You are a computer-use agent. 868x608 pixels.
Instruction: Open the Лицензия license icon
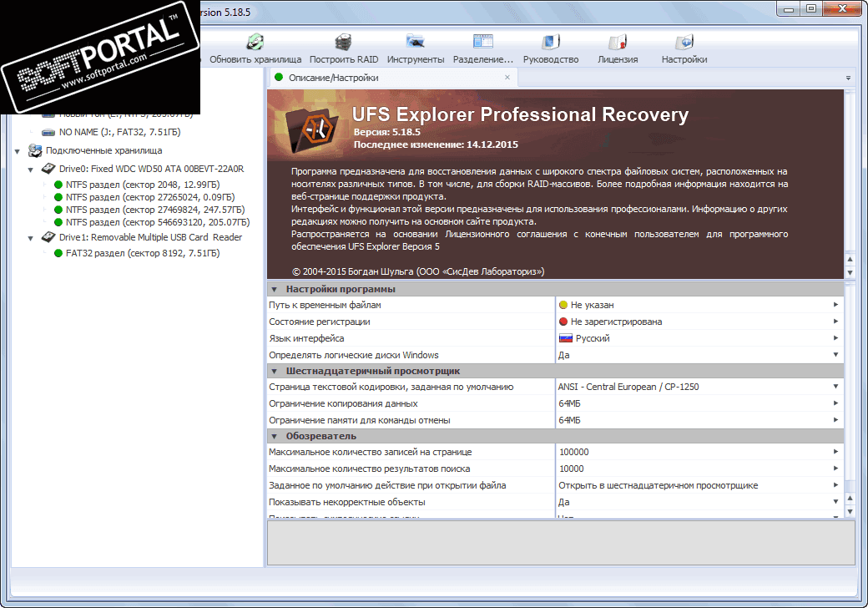(618, 42)
